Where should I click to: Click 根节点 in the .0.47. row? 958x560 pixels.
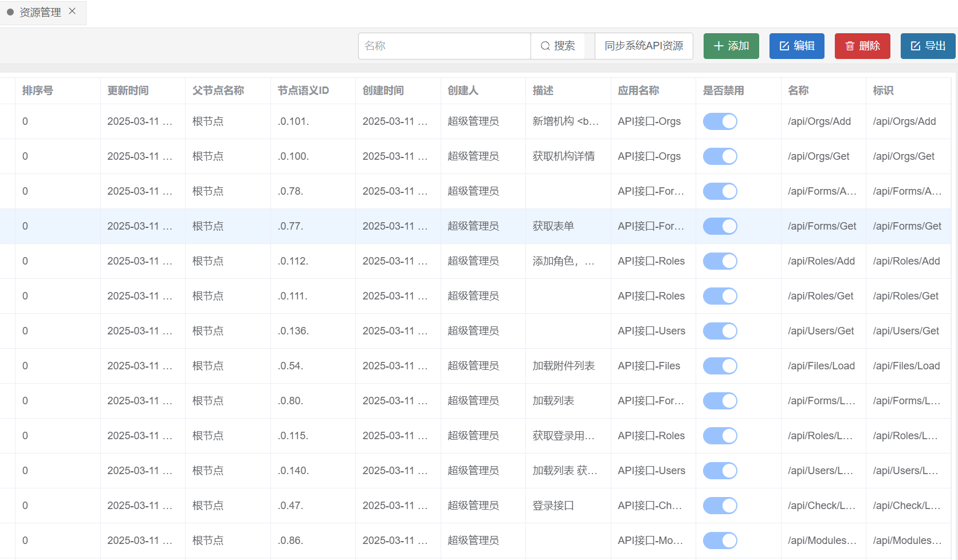pos(208,506)
